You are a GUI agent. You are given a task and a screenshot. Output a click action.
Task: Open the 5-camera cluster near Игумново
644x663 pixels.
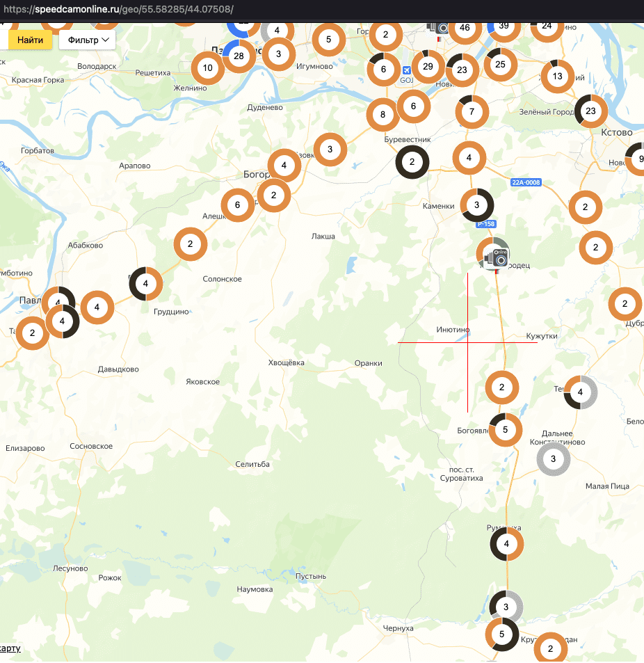click(328, 40)
